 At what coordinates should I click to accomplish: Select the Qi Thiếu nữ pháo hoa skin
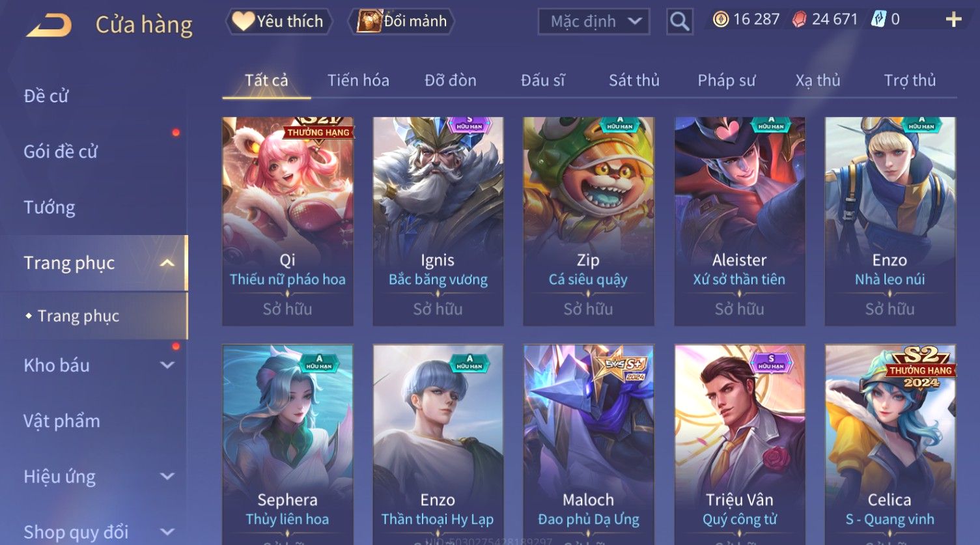(288, 221)
